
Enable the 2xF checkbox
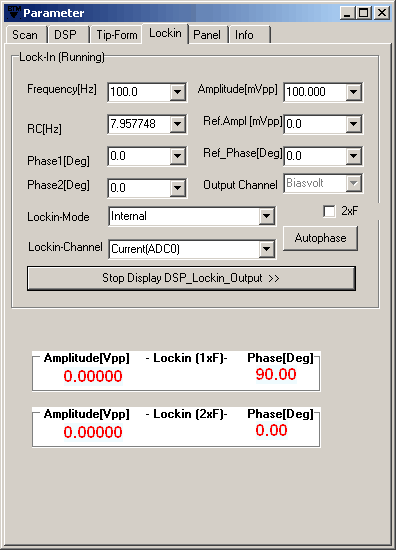point(329,212)
